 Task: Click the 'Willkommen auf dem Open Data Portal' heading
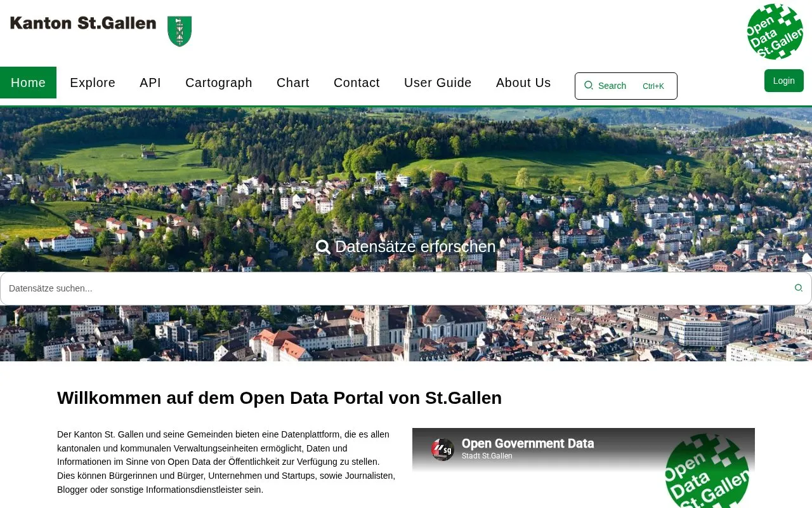[x=279, y=398]
